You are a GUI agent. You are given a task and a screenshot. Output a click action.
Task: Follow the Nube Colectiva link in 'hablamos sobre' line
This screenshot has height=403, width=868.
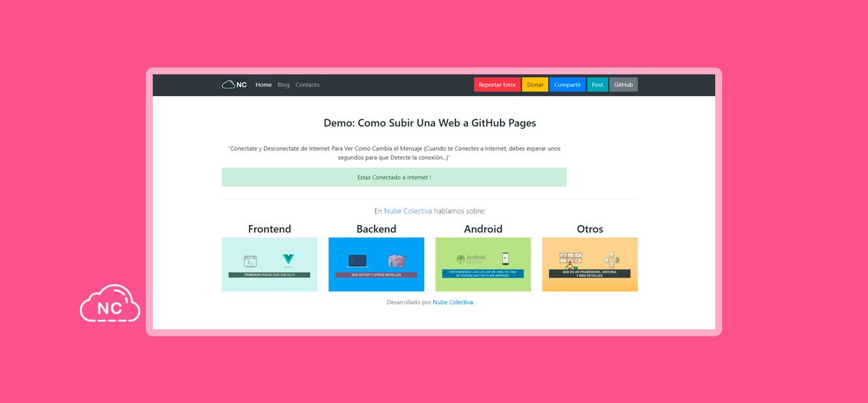tap(408, 211)
